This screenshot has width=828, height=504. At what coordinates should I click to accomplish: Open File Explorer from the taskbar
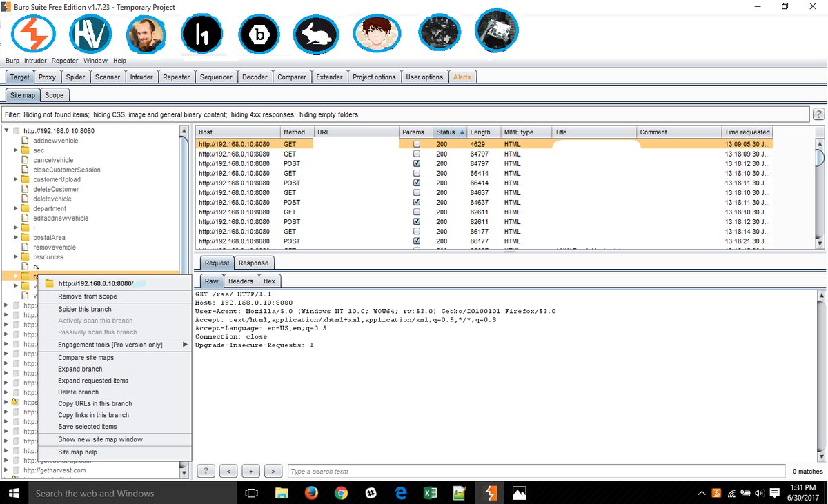coord(282,493)
